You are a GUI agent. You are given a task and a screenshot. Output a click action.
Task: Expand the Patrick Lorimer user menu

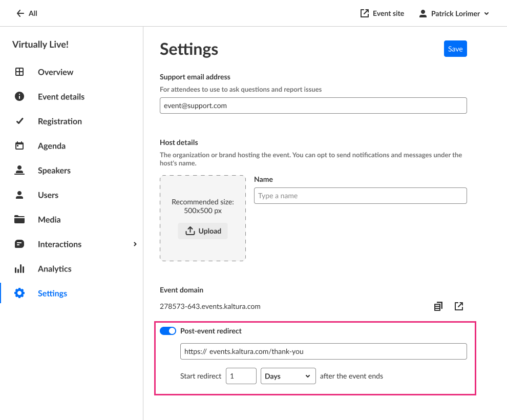[454, 14]
